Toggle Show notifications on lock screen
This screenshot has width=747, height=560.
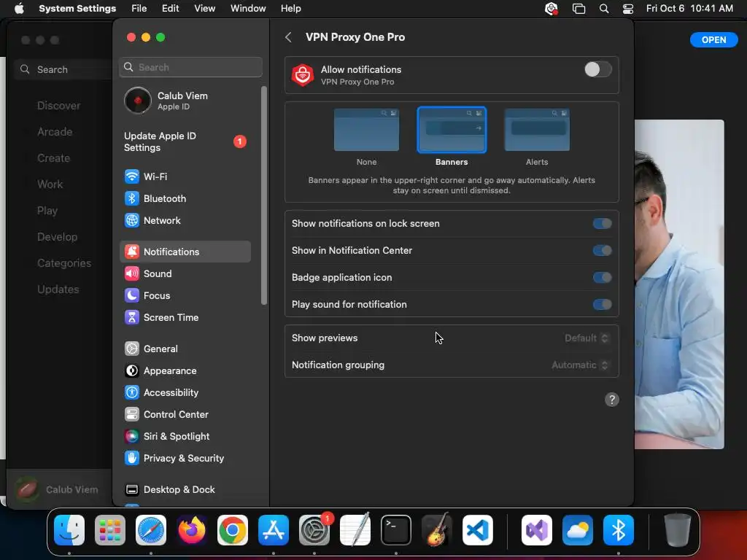(602, 224)
